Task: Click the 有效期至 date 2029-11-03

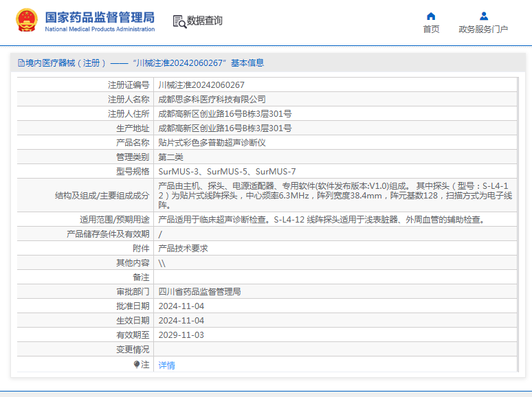Action: point(181,335)
